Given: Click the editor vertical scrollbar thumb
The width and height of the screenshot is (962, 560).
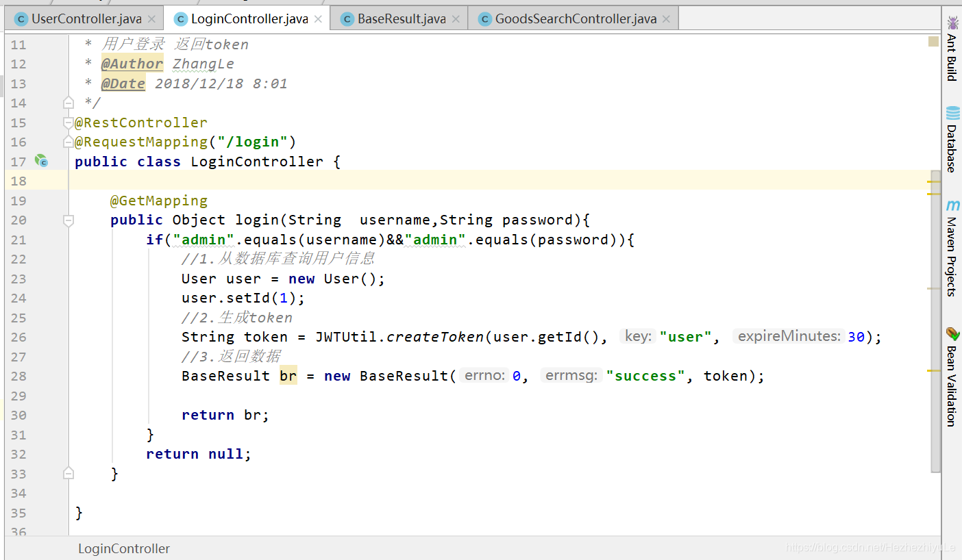Looking at the screenshot, I should tap(936, 322).
